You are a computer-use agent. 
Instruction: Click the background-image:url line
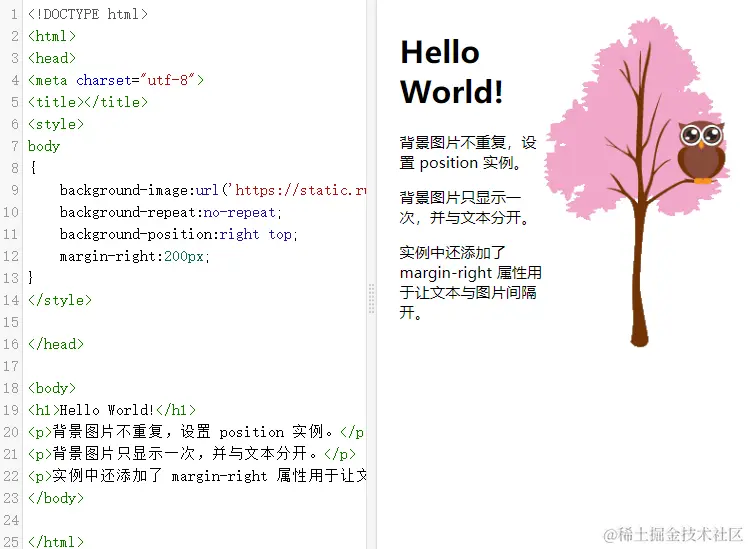coord(213,190)
